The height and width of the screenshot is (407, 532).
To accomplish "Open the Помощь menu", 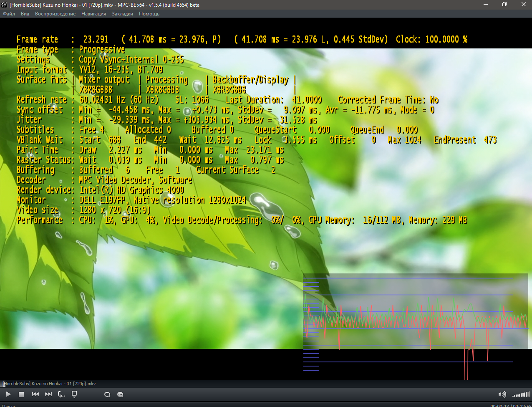I will (x=149, y=14).
